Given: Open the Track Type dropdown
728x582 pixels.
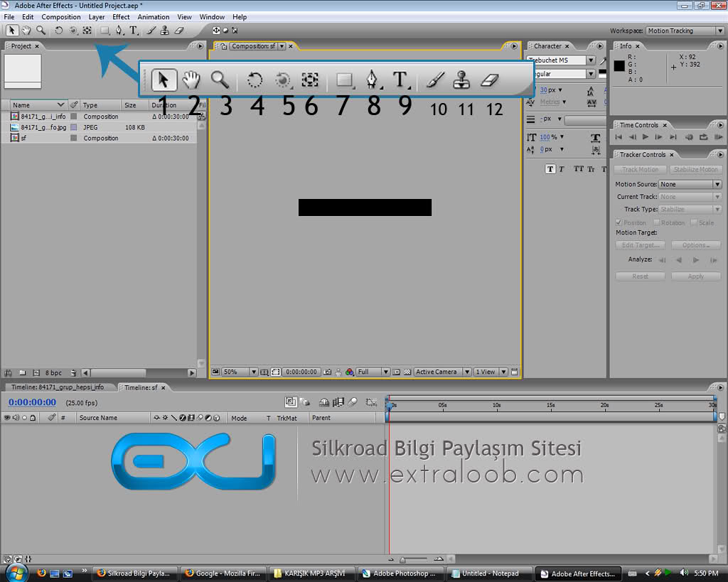Looking at the screenshot, I should pos(690,210).
